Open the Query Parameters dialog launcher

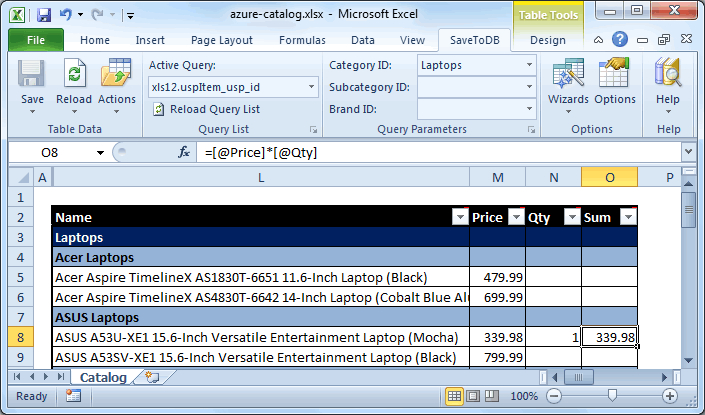[531, 129]
